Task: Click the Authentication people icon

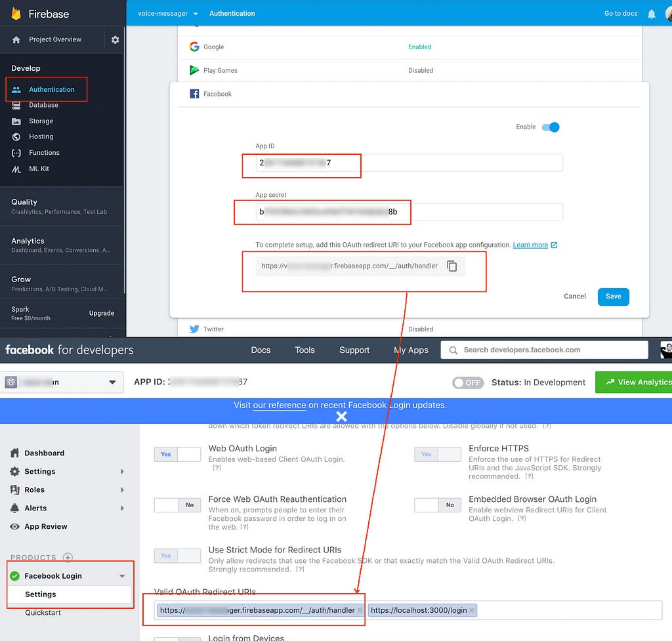Action: (16, 89)
